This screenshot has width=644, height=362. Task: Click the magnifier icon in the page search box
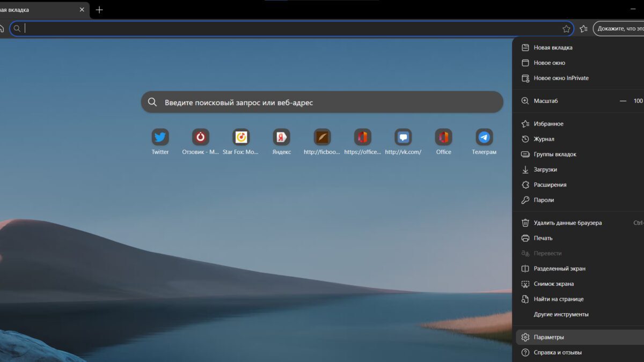[x=152, y=102]
